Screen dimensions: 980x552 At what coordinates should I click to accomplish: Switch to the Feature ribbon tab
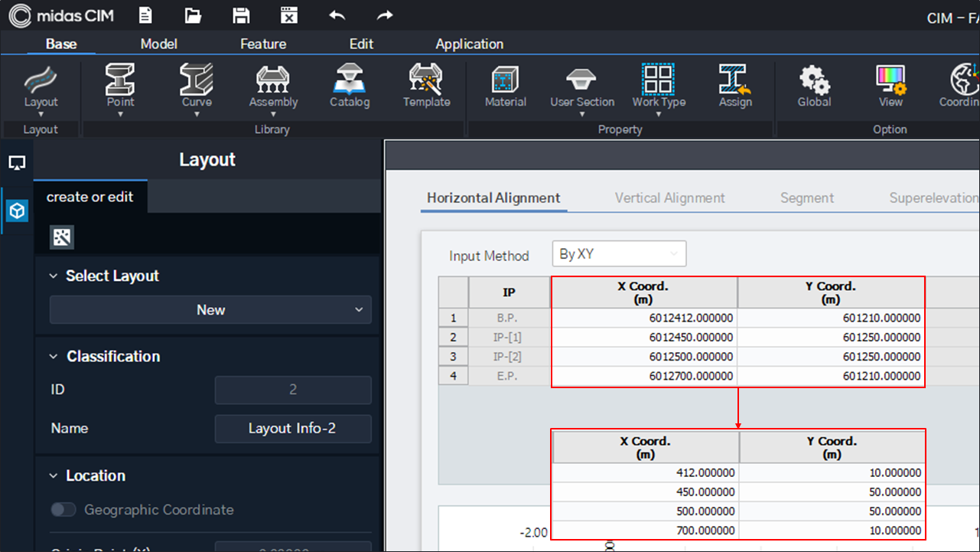tap(263, 44)
